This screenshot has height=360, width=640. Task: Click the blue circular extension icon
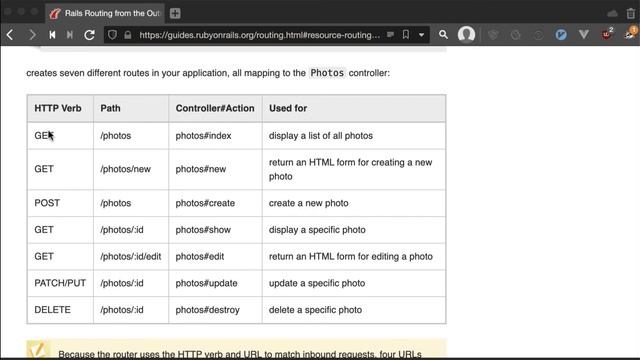coord(561,35)
